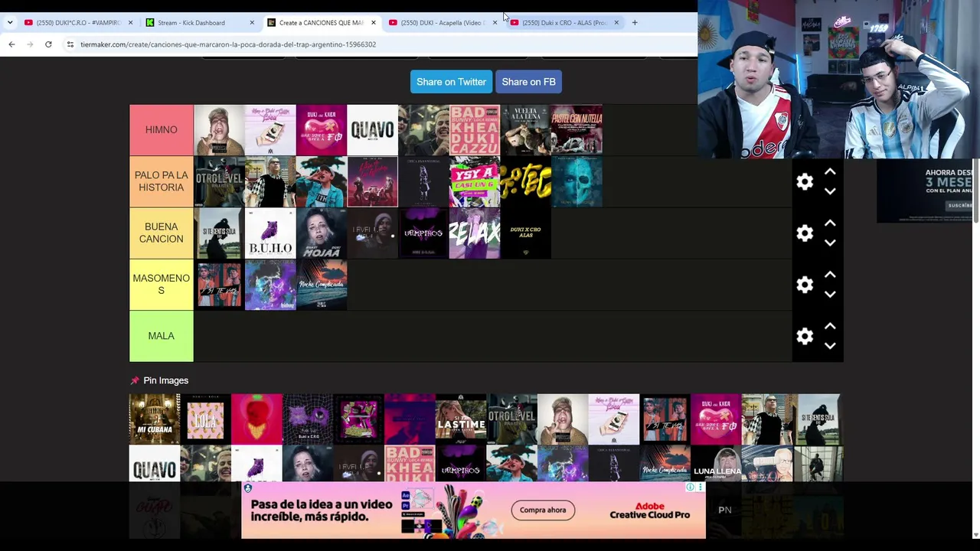
Task: Select Vampiros cover in BUENA CANCION tier
Action: tap(423, 233)
